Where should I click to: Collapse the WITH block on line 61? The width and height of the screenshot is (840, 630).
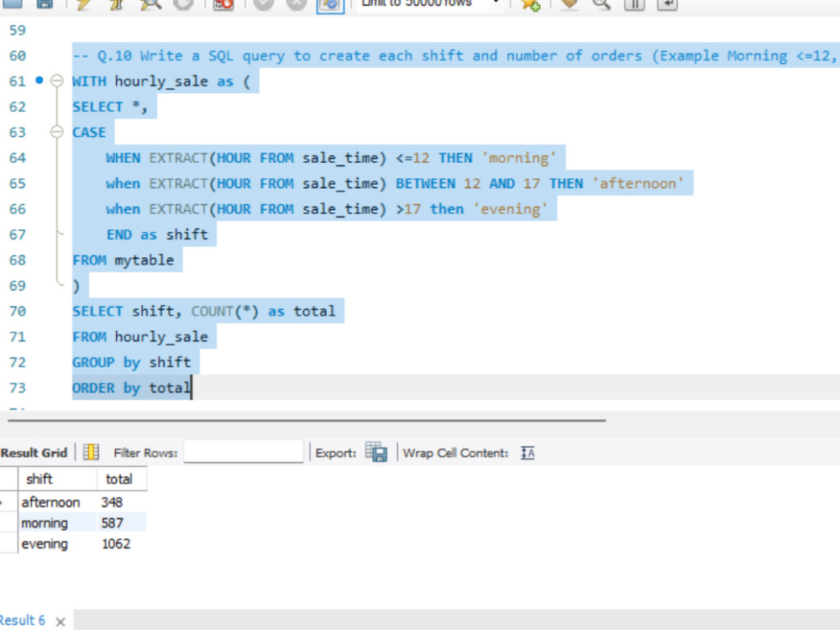[57, 81]
